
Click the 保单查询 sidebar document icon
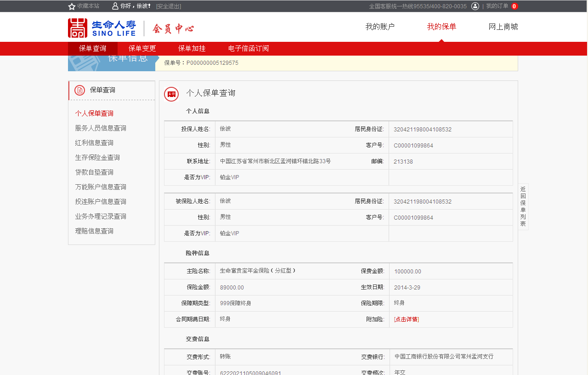click(79, 90)
